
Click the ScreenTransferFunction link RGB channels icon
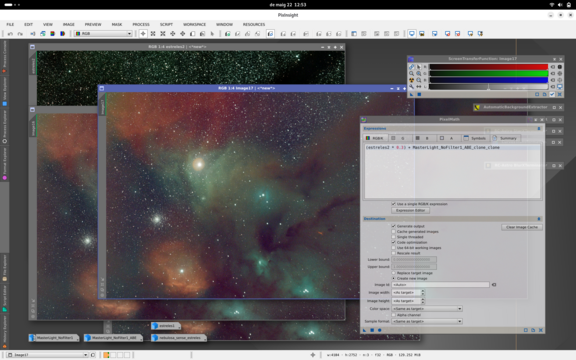pyautogui.click(x=411, y=67)
